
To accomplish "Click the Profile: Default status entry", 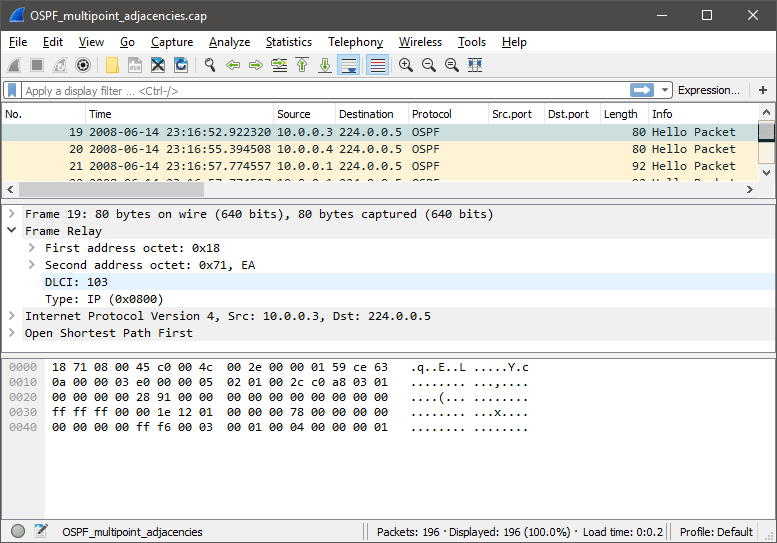I will [x=716, y=532].
